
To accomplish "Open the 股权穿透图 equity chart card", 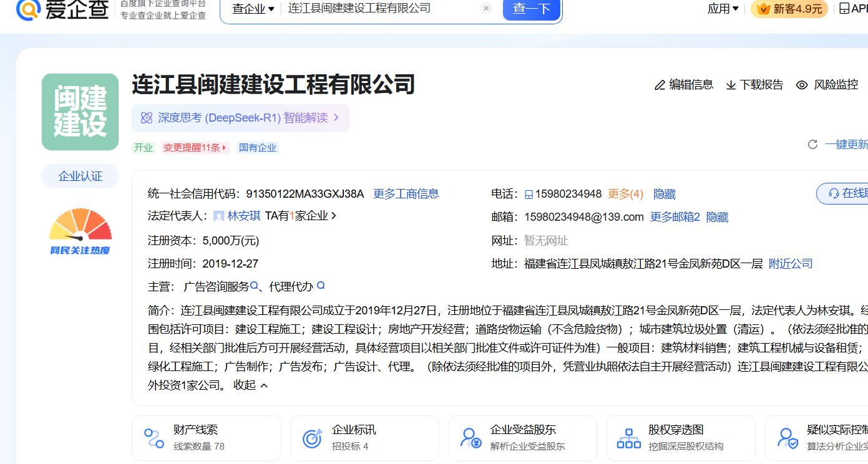I will [680, 438].
